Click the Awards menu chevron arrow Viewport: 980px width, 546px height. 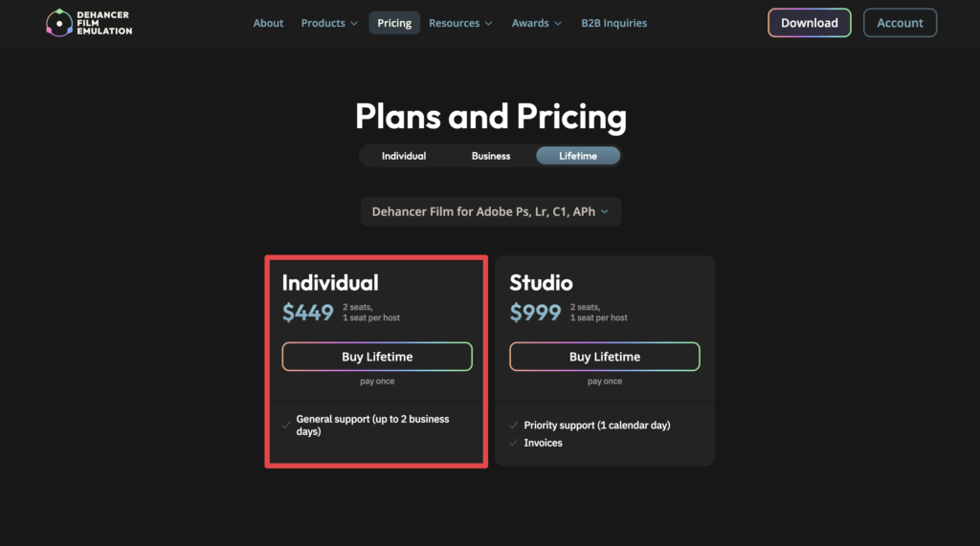(558, 24)
